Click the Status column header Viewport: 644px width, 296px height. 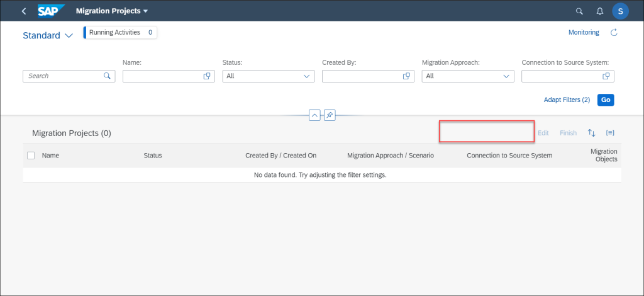[153, 156]
